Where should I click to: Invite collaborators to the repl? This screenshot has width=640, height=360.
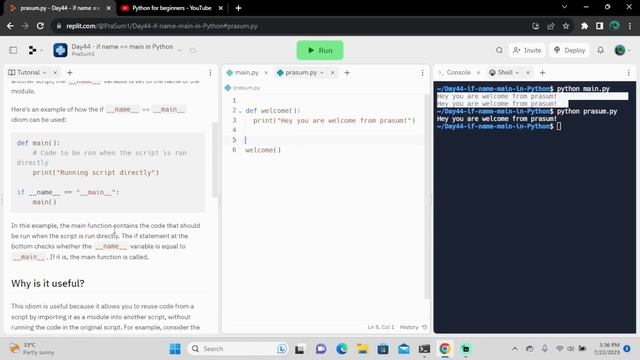tap(527, 50)
